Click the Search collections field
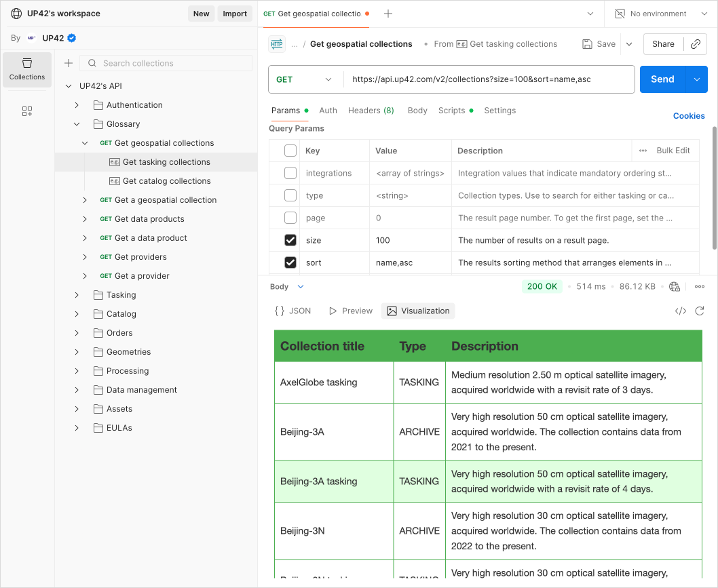 coord(166,63)
